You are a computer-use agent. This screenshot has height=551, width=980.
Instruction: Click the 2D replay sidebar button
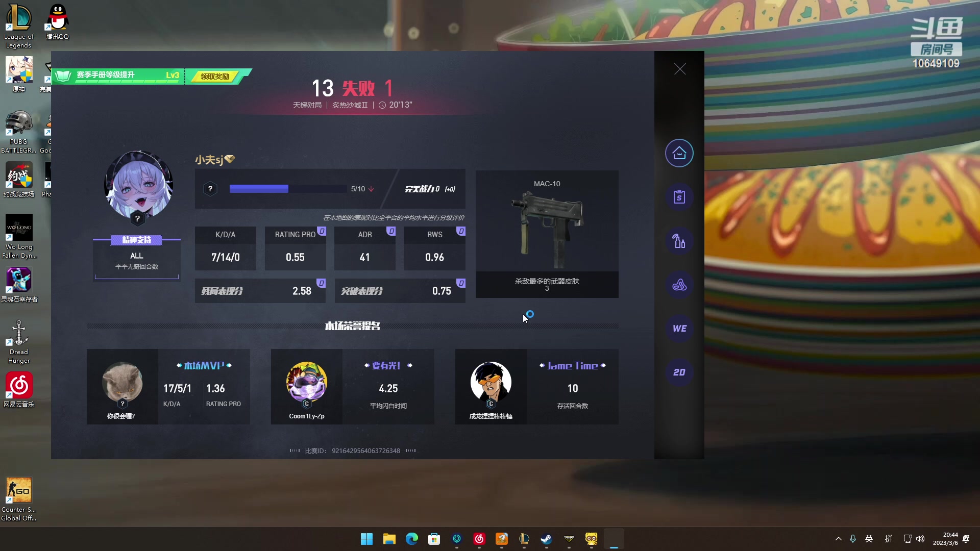point(679,372)
